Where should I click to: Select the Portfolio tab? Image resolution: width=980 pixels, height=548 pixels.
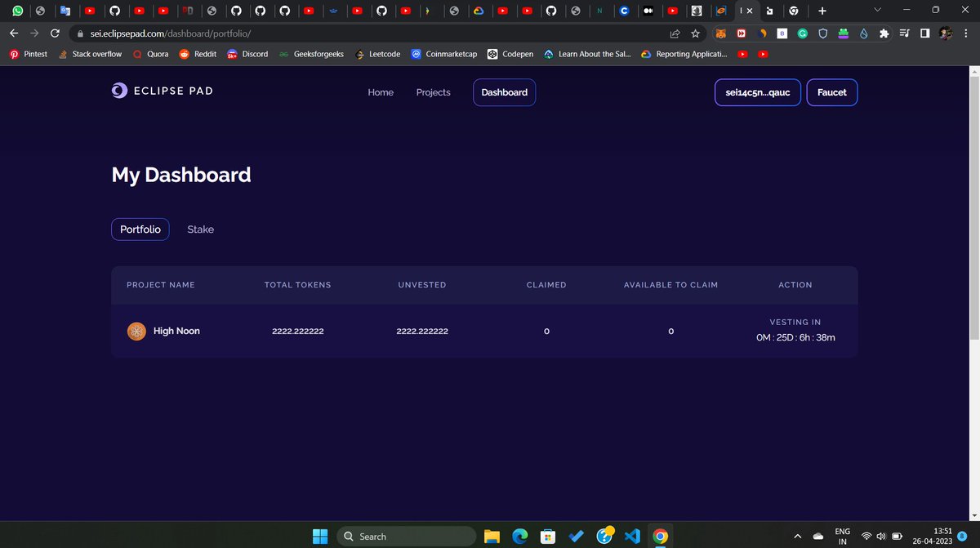click(x=140, y=229)
